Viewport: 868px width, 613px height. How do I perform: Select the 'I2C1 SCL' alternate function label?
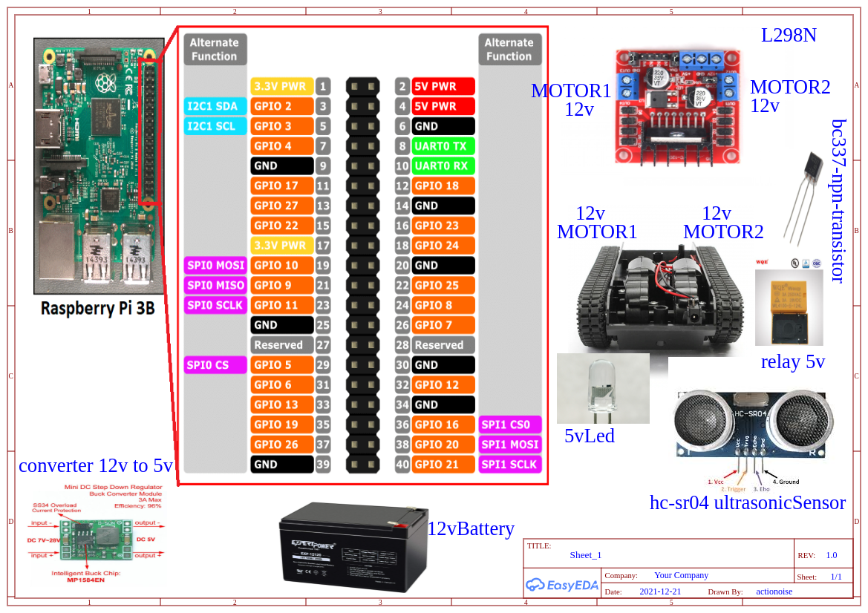click(x=215, y=126)
